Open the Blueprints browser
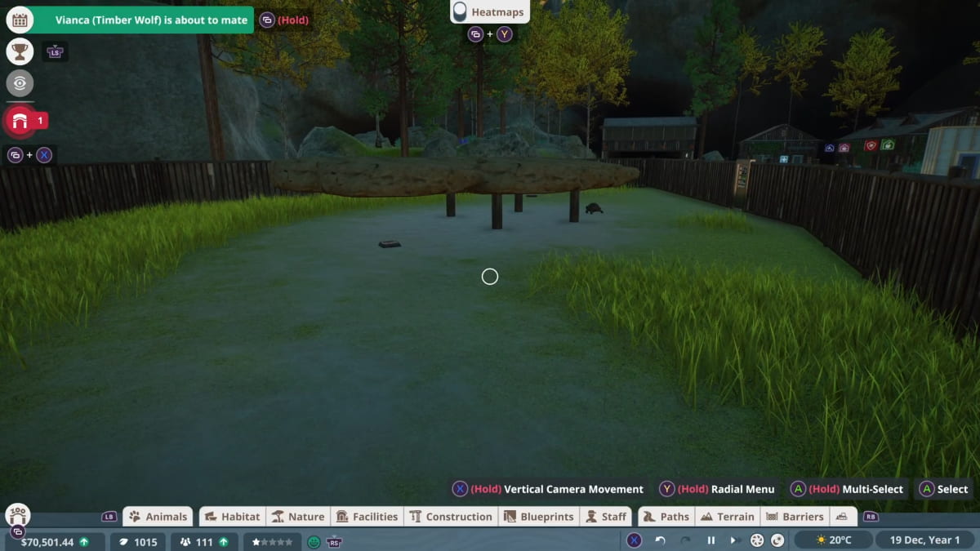This screenshot has height=551, width=980. [x=538, y=516]
